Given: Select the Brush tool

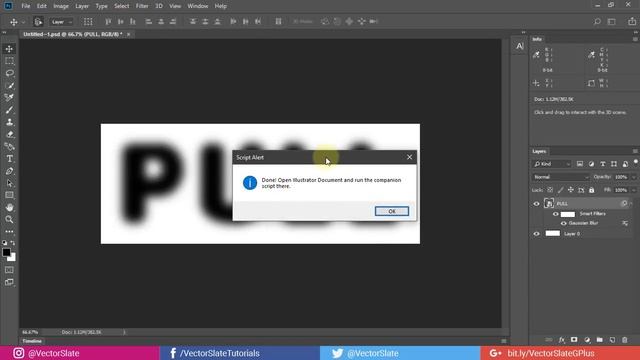Looking at the screenshot, I should coord(9,110).
